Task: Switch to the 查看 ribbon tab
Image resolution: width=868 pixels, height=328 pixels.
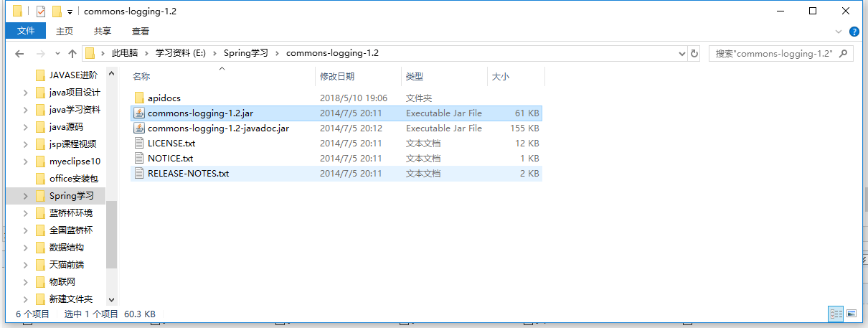Action: [x=141, y=31]
